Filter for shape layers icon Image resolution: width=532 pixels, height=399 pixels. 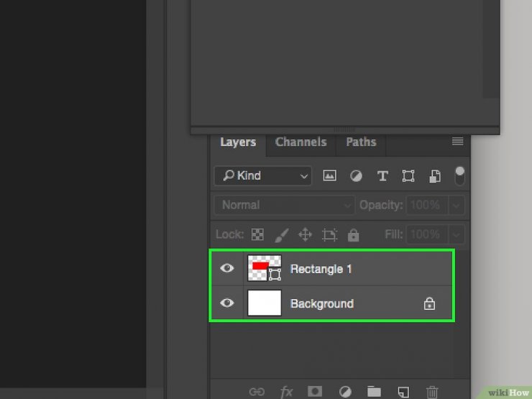tap(408, 175)
